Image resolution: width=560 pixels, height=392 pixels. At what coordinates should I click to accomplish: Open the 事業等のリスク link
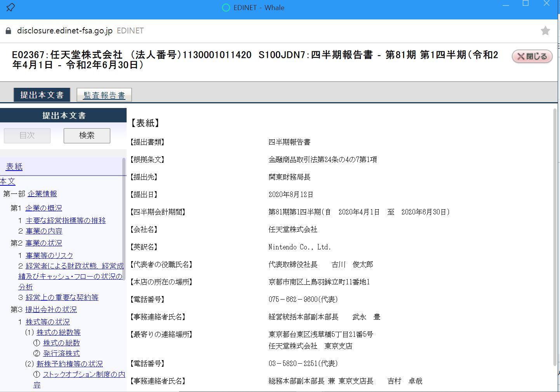pos(49,255)
